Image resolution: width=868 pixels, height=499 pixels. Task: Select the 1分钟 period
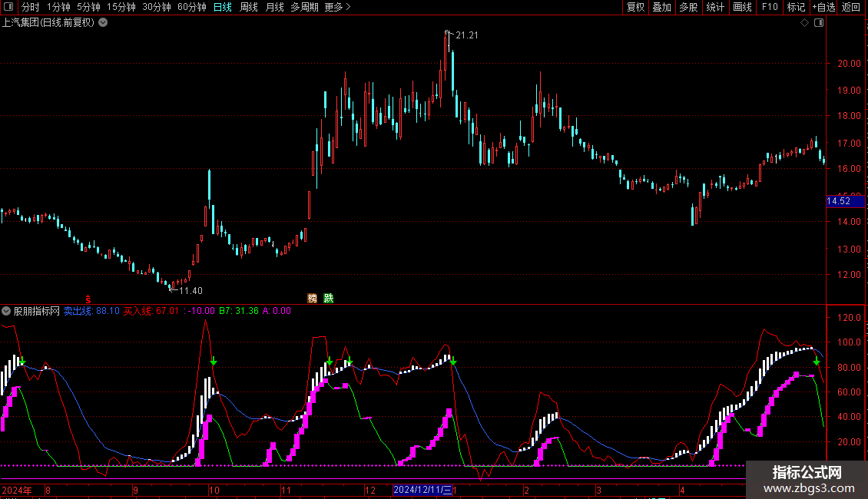[x=58, y=7]
